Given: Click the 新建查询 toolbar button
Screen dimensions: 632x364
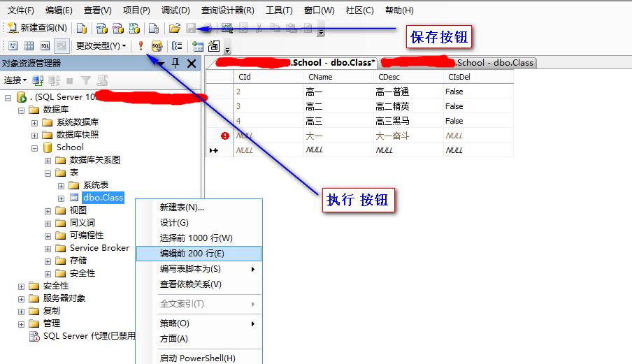Looking at the screenshot, I should (x=37, y=28).
